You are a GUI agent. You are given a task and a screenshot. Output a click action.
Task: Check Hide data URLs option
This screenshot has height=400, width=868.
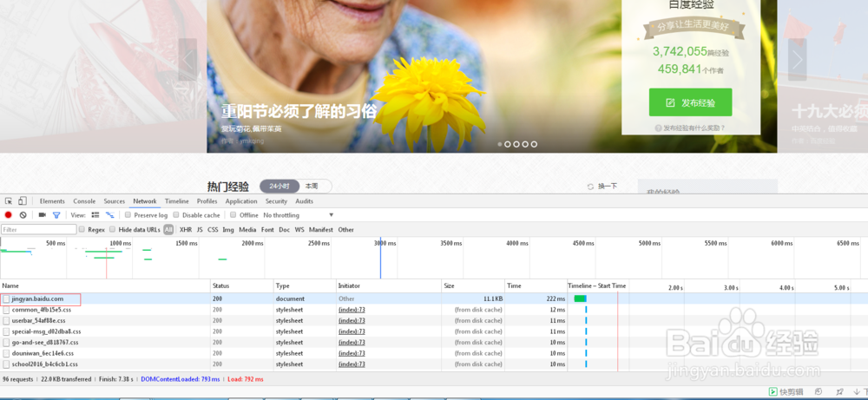click(112, 230)
